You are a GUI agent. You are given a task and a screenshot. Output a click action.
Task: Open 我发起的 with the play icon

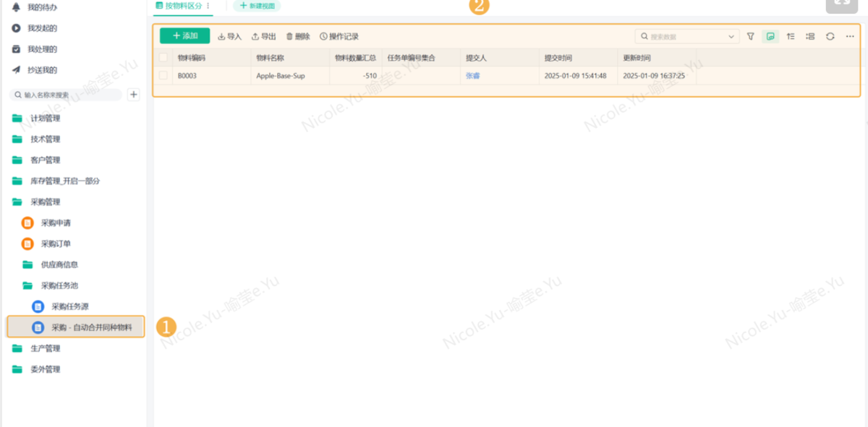coord(35,28)
